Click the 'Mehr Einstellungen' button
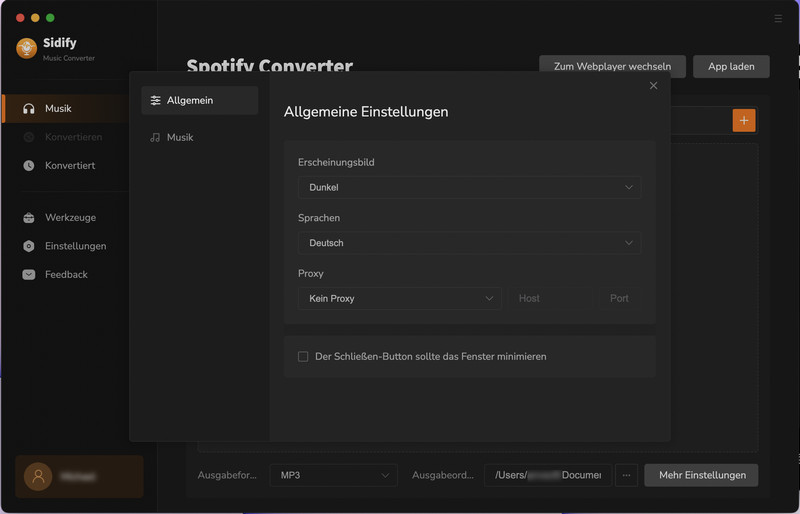Screen dimensions: 800x514 point(702,475)
